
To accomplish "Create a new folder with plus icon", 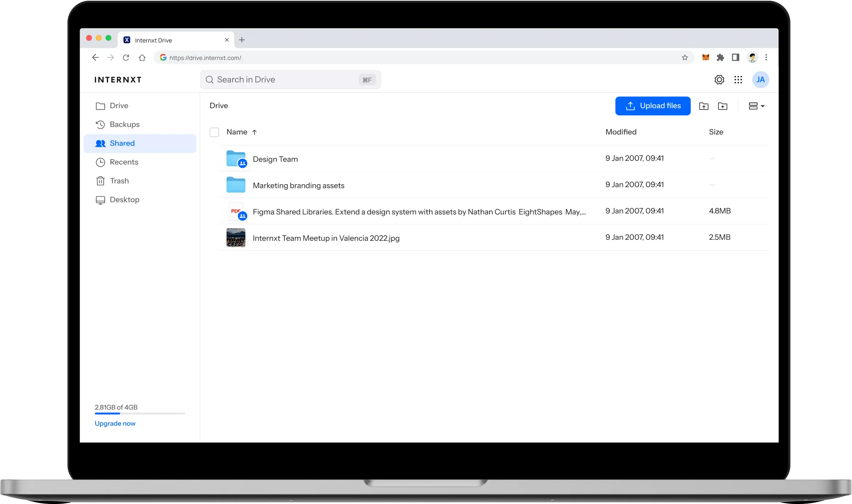I will [723, 106].
